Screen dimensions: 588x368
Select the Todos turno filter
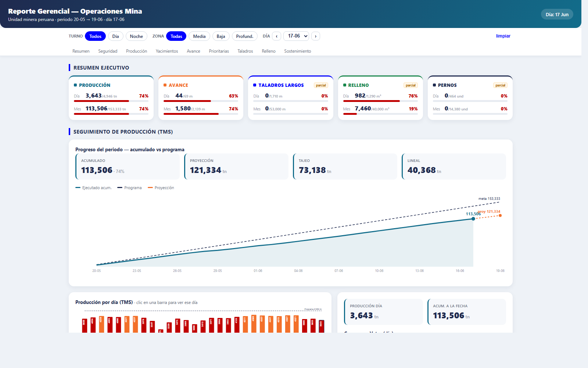pyautogui.click(x=95, y=36)
